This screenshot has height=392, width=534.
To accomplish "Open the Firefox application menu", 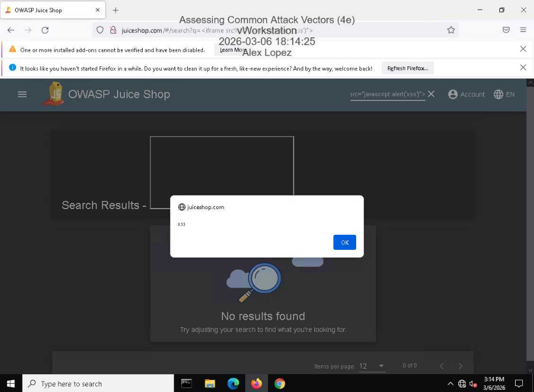I will (x=523, y=30).
